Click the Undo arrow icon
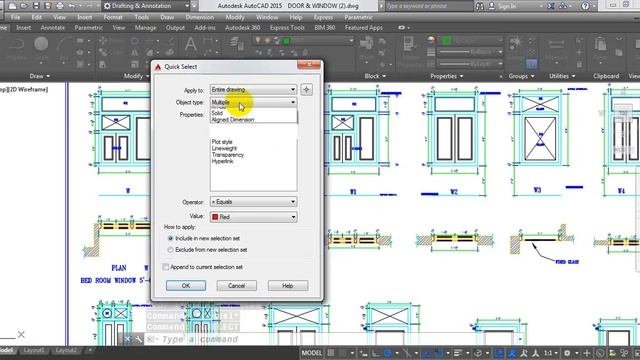This screenshot has height=360, width=640. (x=72, y=6)
